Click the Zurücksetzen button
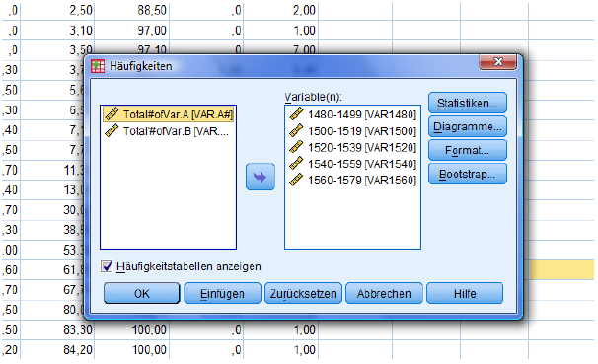The width and height of the screenshot is (598, 364). (x=303, y=294)
